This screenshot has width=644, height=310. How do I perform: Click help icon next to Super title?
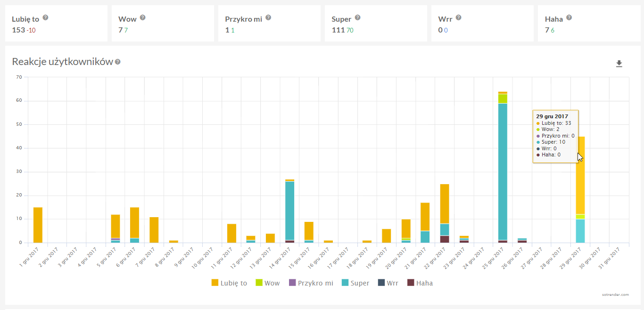click(358, 18)
